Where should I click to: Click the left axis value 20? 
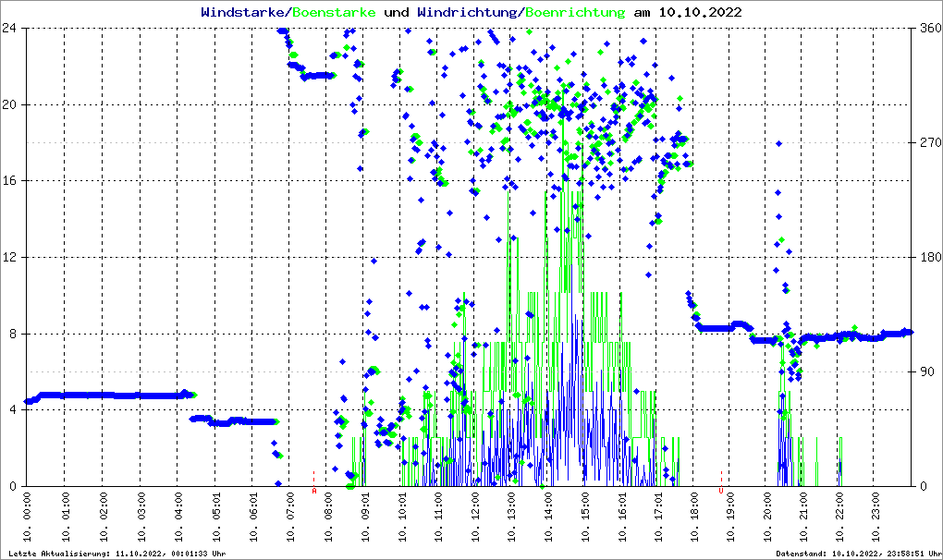click(9, 104)
